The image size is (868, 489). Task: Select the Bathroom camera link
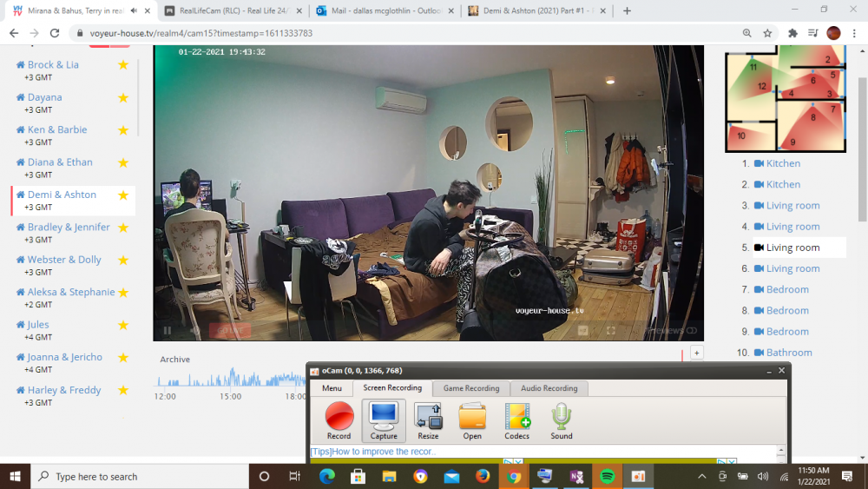(x=789, y=353)
